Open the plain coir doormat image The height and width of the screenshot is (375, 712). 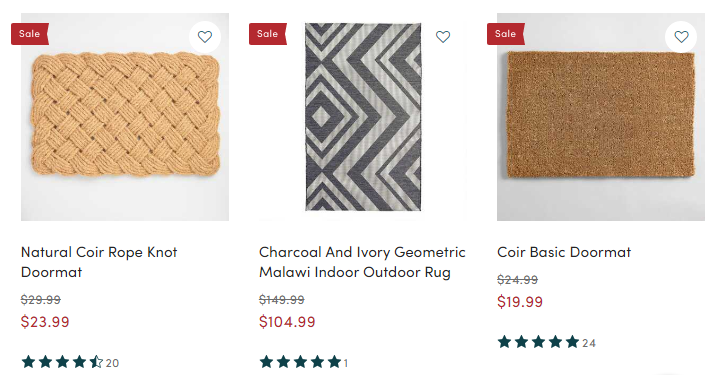(x=601, y=117)
